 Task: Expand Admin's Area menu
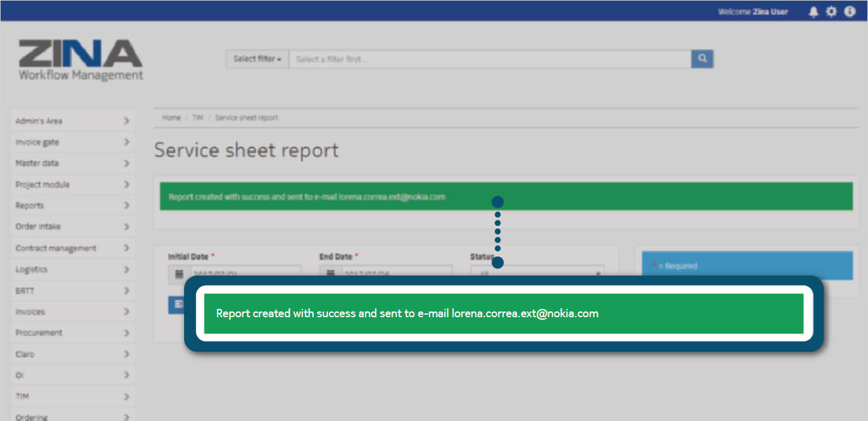pyautogui.click(x=72, y=121)
